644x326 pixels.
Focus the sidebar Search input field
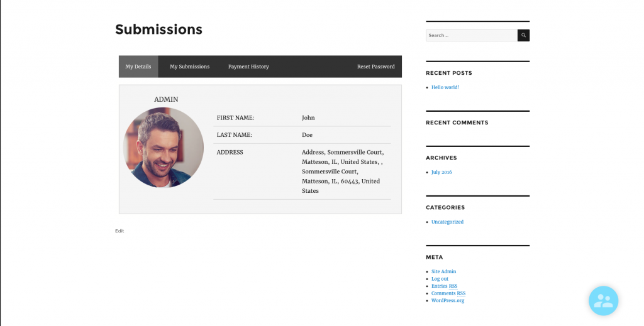click(x=471, y=35)
